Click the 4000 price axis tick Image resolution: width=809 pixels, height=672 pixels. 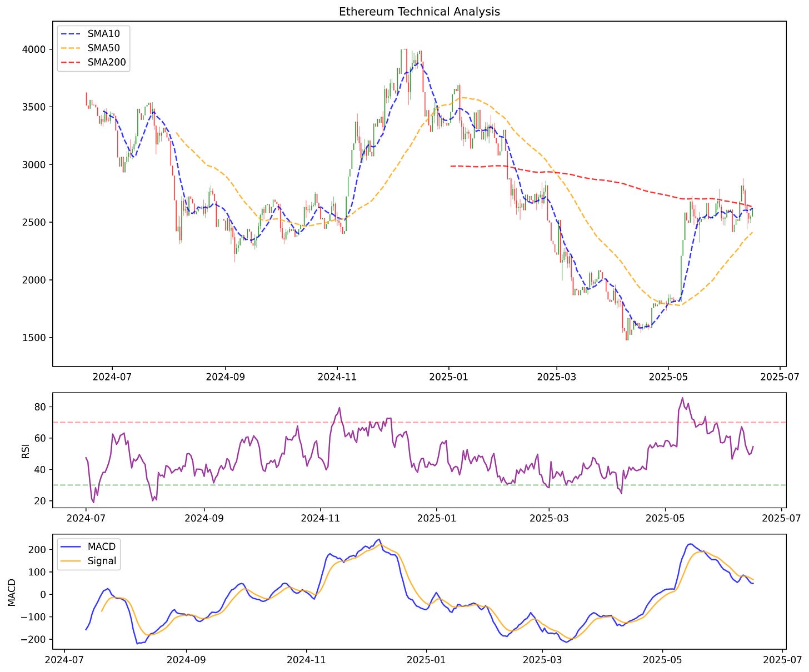coord(34,49)
